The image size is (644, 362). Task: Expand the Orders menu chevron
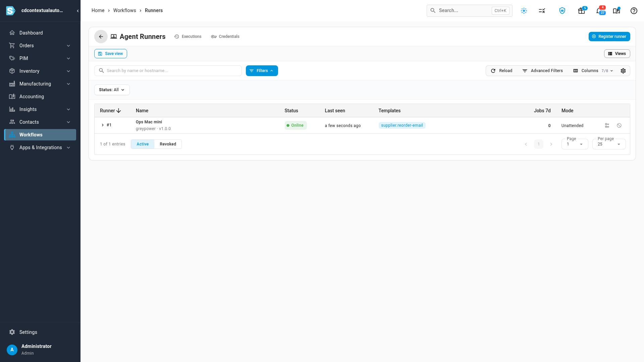click(x=68, y=46)
